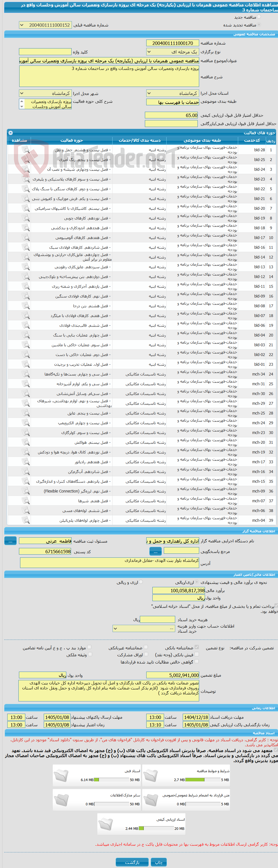This screenshot has height=868, width=278.
Task: Toggle گواهی خالص مطالبات تایید شده checkbox
Action: tap(197, 661)
